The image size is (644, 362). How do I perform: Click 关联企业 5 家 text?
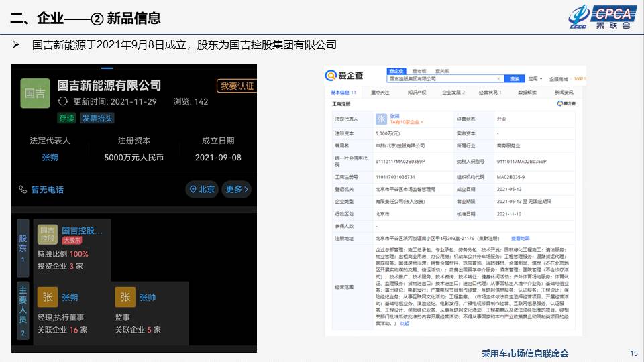click(x=138, y=330)
